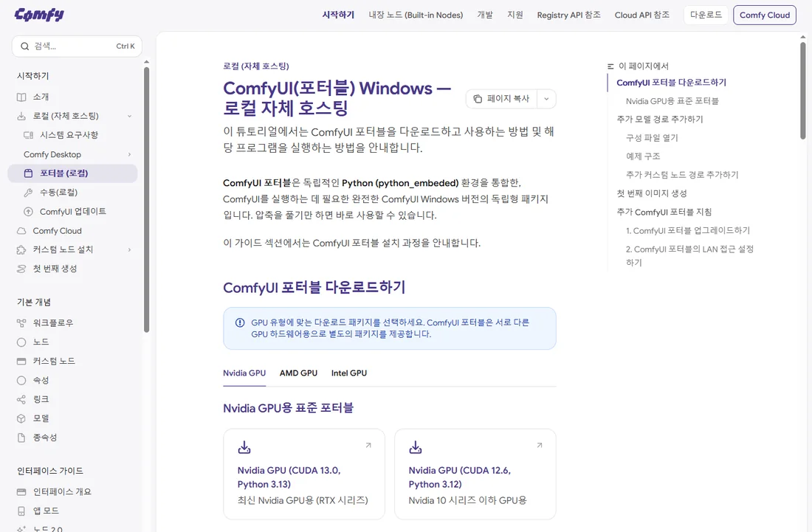The height and width of the screenshot is (532, 812).
Task: Open 내장 노드 (Built-in Nodes) navigation tab
Action: pyautogui.click(x=416, y=15)
